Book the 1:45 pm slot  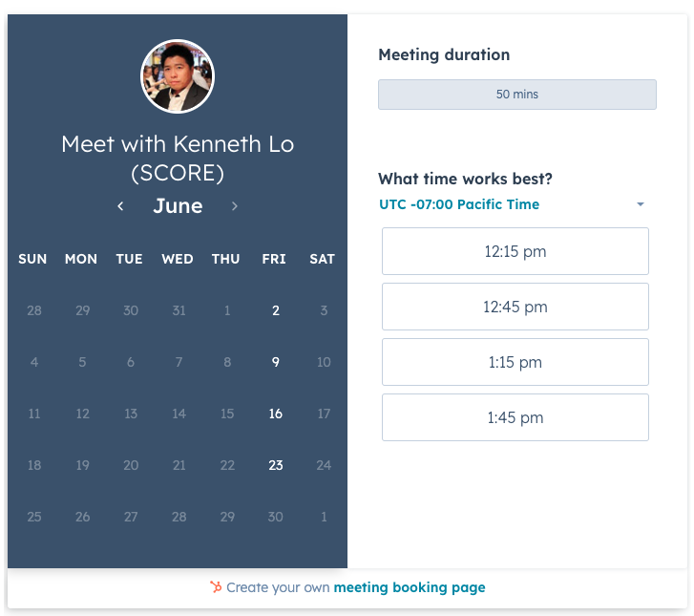click(x=515, y=417)
